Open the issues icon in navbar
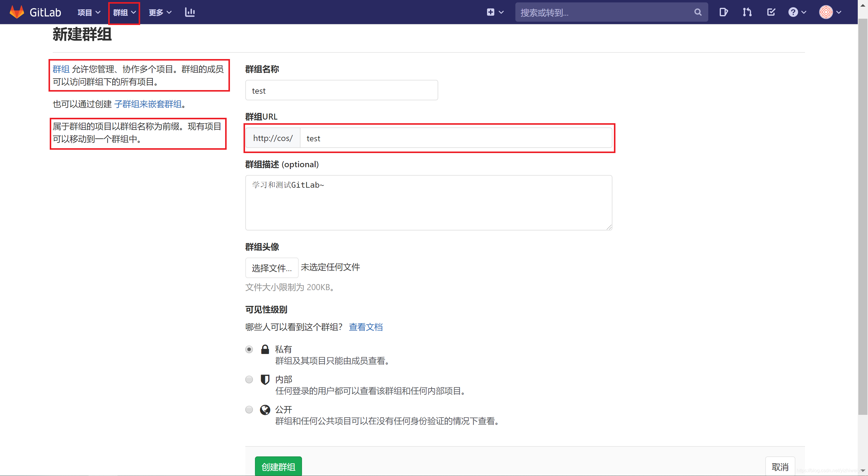This screenshot has width=868, height=476. pos(723,12)
